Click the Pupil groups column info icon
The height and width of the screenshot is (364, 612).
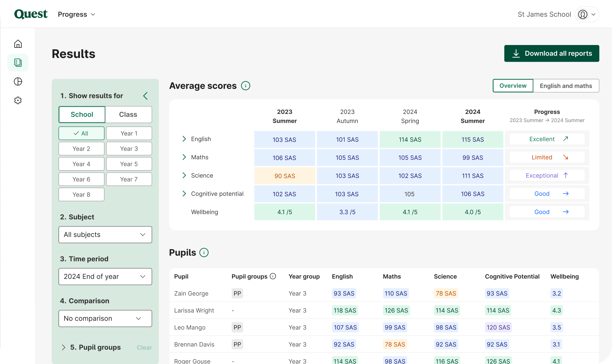pos(273,276)
